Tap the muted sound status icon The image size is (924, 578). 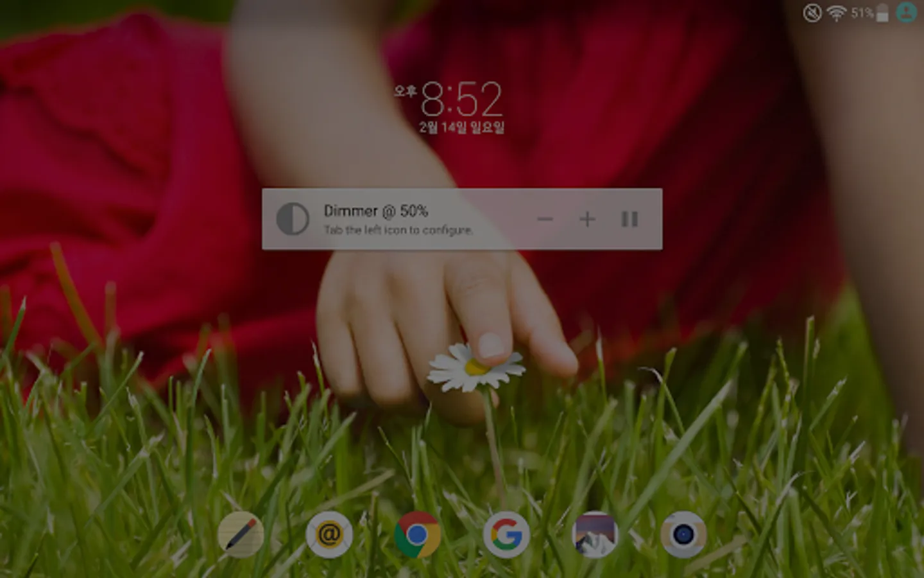click(812, 13)
